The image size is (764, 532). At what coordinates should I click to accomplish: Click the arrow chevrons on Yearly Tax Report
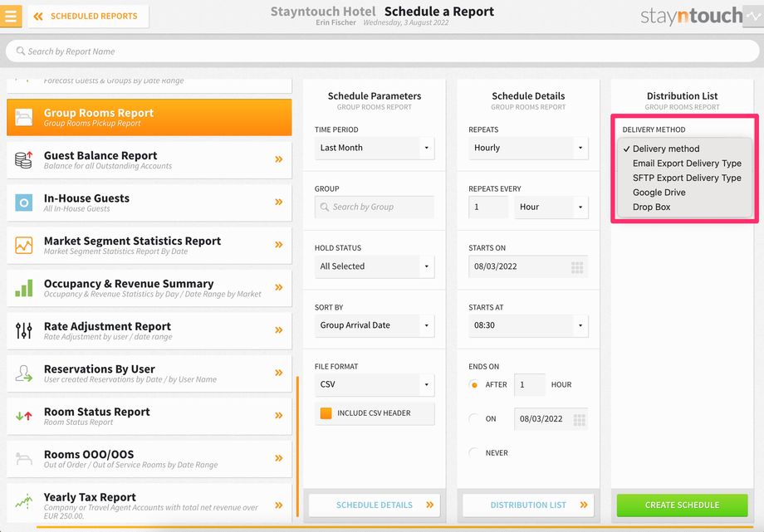[279, 505]
